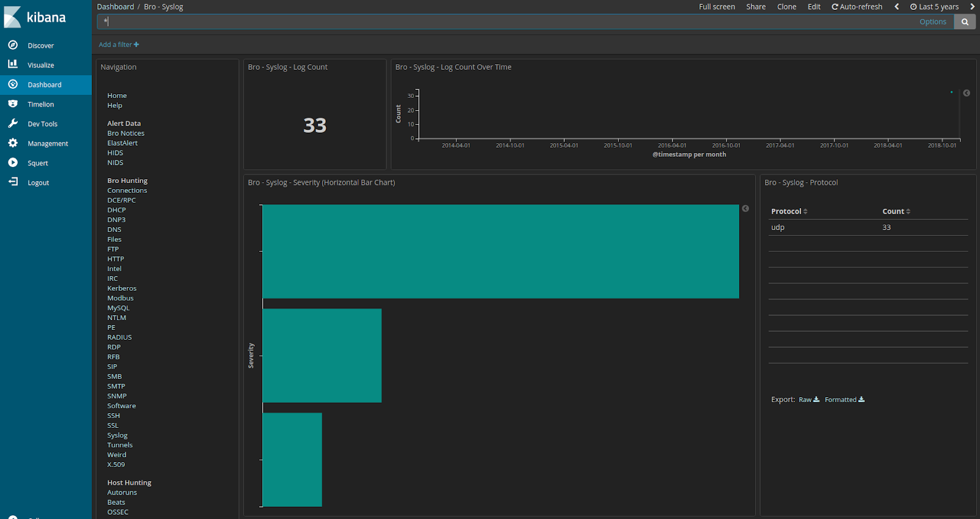Click udp row in Protocol table
The height and width of the screenshot is (519, 980).
click(868, 227)
